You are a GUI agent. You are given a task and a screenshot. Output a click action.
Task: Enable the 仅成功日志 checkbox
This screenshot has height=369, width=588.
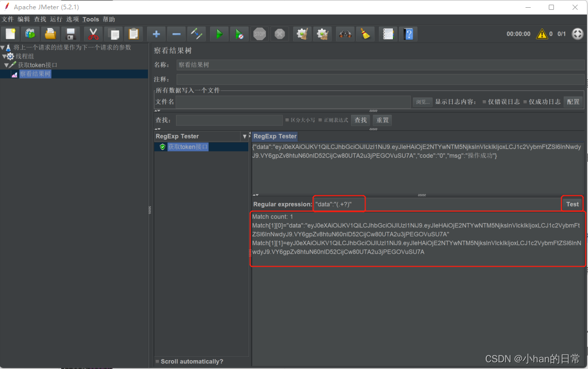[x=525, y=102]
